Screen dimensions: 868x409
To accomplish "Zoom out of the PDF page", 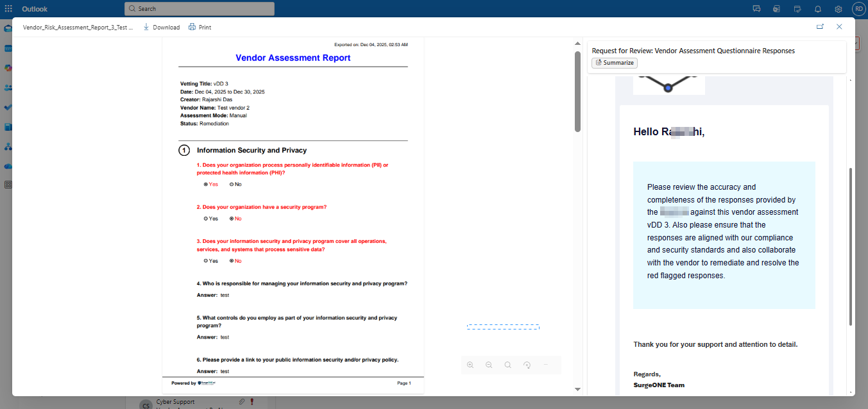I will click(x=489, y=365).
